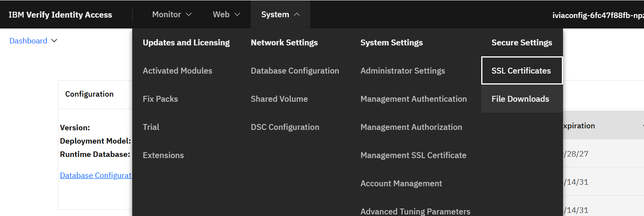The width and height of the screenshot is (644, 216).
Task: Select Management Authorization
Action: point(411,127)
